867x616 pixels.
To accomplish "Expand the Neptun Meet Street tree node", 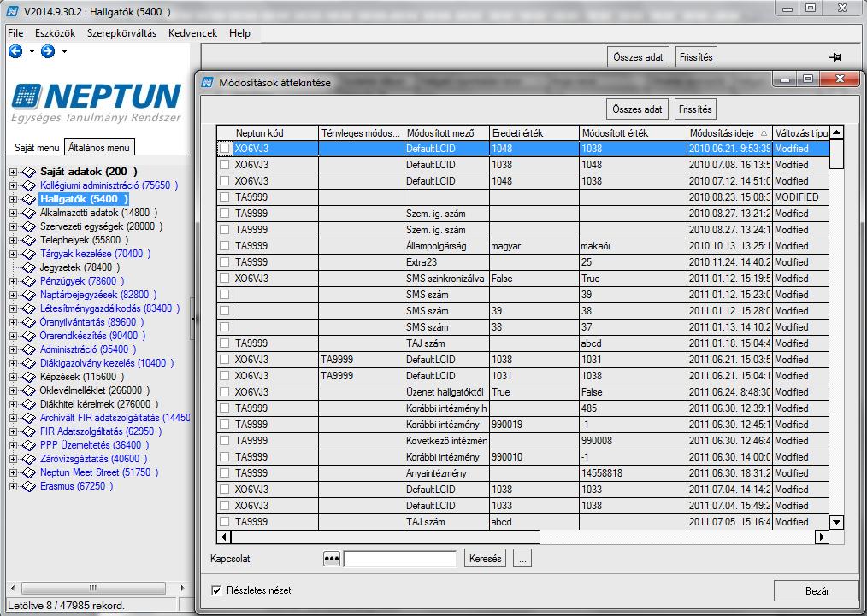I will [x=14, y=472].
